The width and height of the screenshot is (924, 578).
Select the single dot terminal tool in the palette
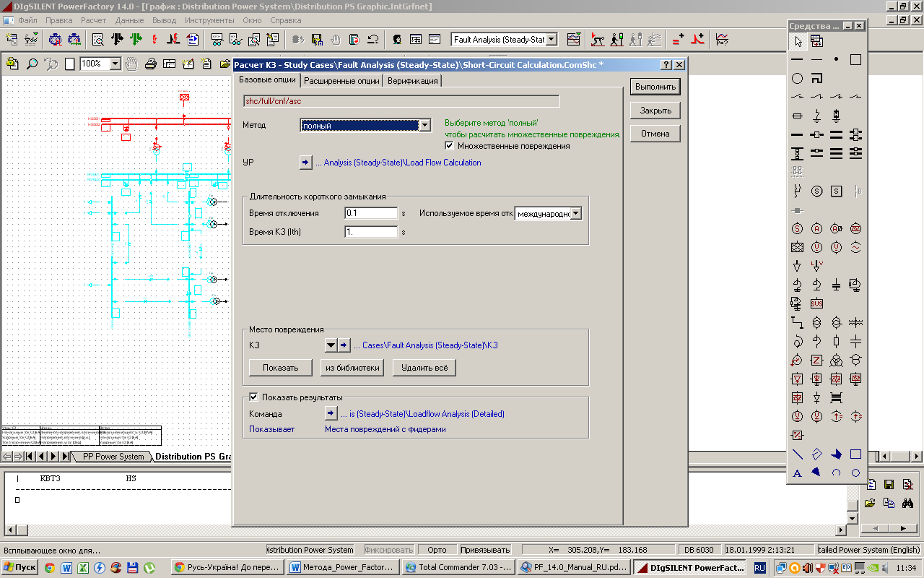(x=836, y=59)
